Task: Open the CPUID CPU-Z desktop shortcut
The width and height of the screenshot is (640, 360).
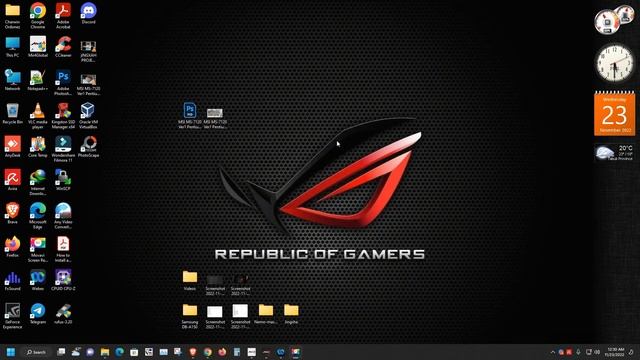Action: (x=63, y=280)
